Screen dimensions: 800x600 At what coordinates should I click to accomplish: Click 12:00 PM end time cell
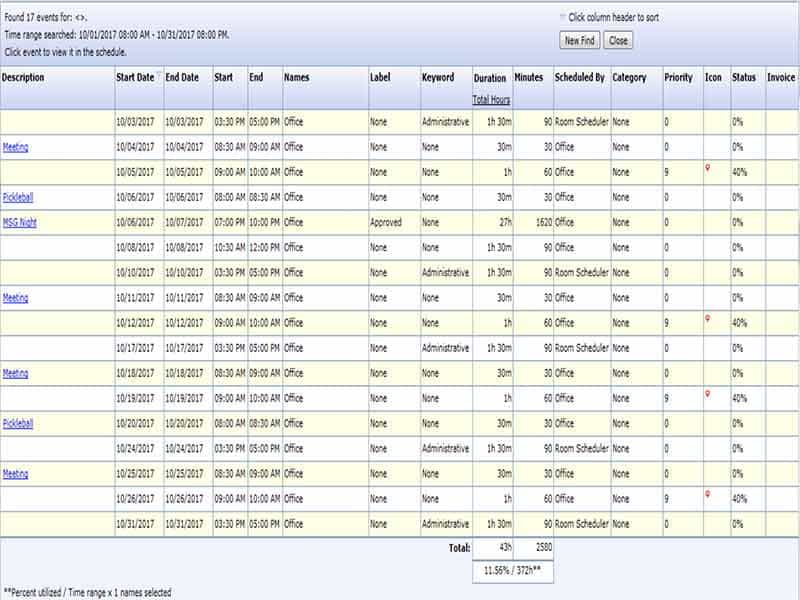click(264, 247)
